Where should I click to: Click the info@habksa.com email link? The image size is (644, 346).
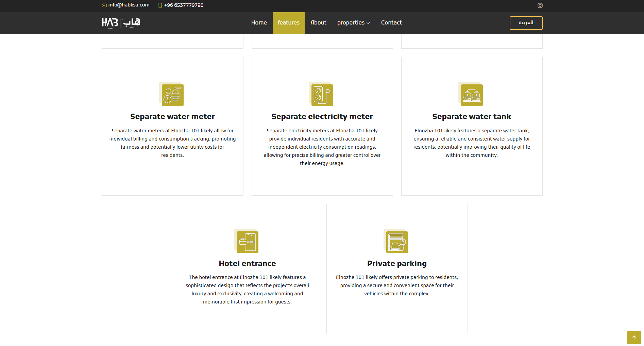(129, 5)
